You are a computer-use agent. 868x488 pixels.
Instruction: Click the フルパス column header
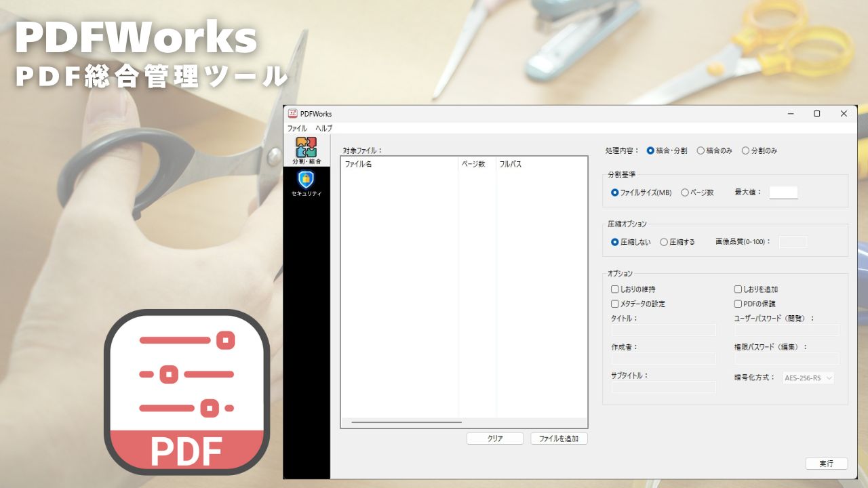pos(541,164)
